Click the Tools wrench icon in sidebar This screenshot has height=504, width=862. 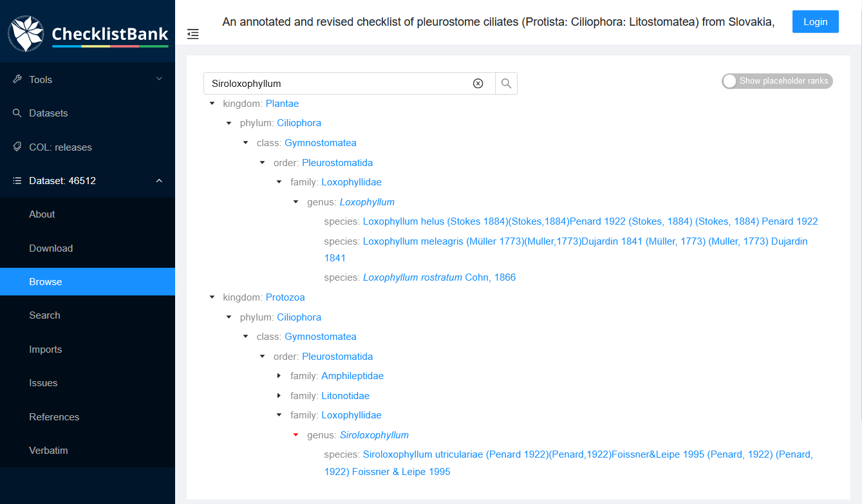click(17, 79)
